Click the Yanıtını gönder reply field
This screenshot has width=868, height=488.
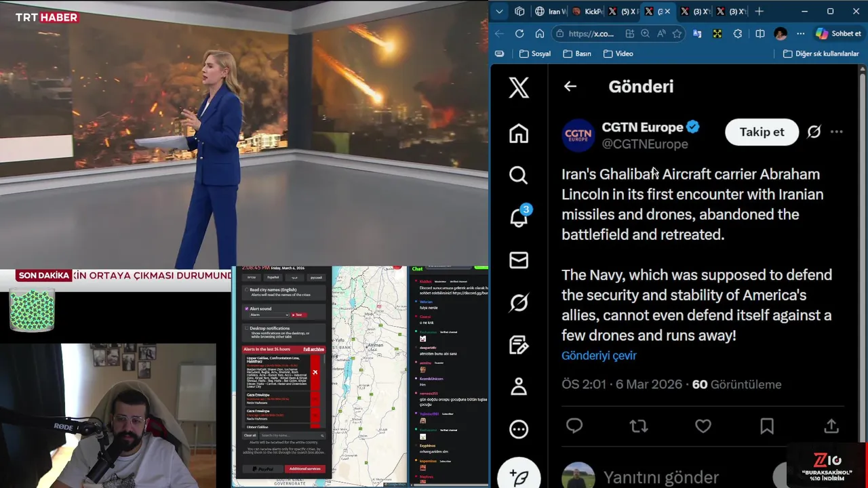tap(661, 477)
